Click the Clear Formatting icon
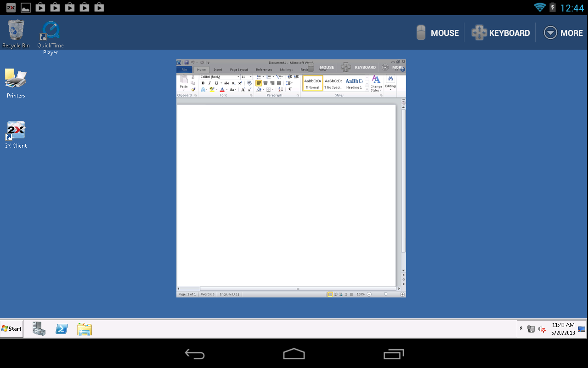588x368 pixels. [x=249, y=83]
